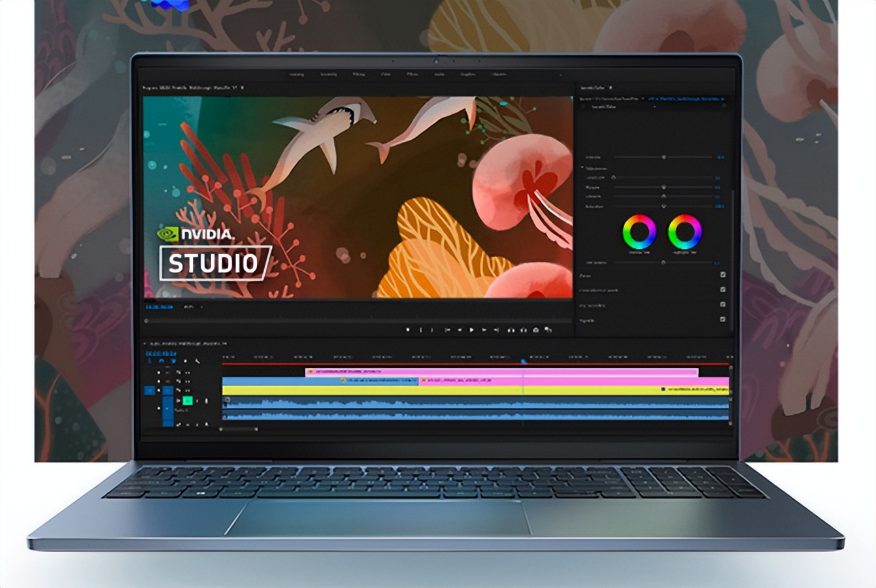876x588 pixels.
Task: Open timeline display settings wrench
Action: (x=197, y=361)
